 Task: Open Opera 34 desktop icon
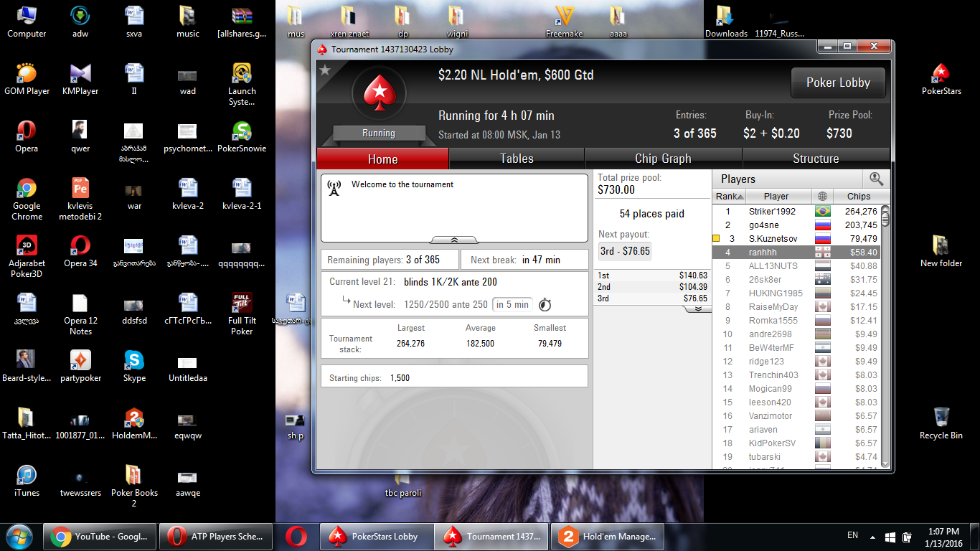click(80, 252)
